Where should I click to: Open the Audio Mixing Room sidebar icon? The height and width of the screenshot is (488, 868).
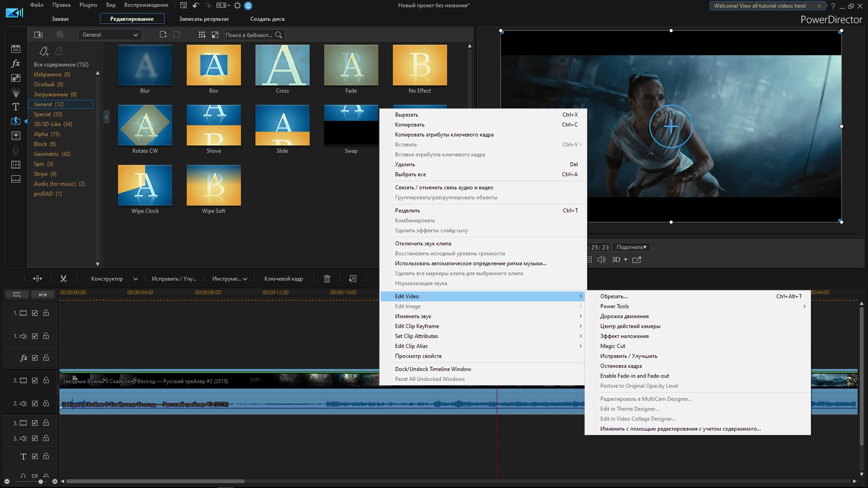[x=16, y=136]
